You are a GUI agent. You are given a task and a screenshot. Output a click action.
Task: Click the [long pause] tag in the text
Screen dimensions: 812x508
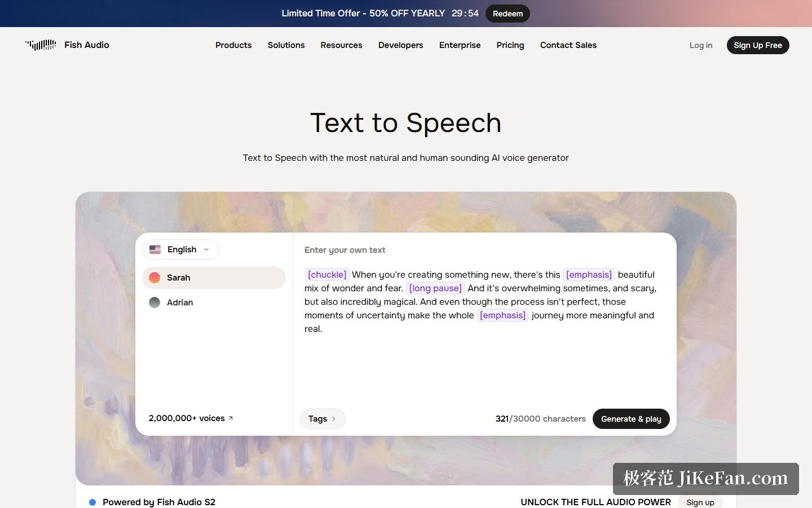435,288
